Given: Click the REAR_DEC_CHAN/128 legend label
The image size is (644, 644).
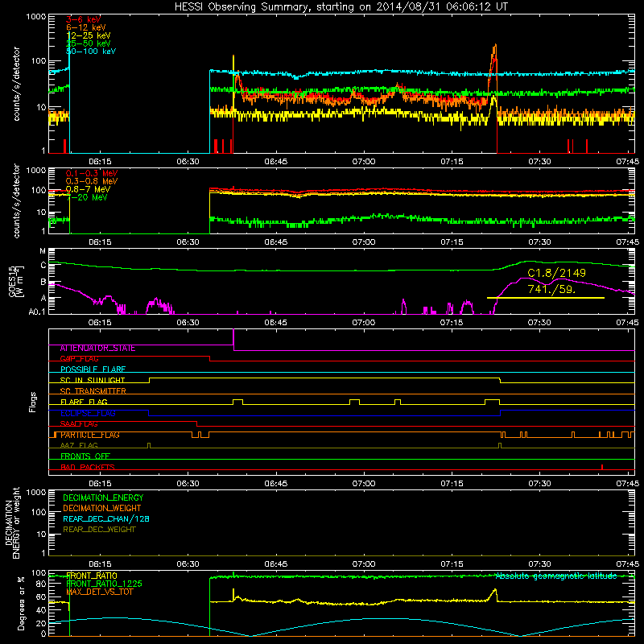Looking at the screenshot, I should pos(106,519).
